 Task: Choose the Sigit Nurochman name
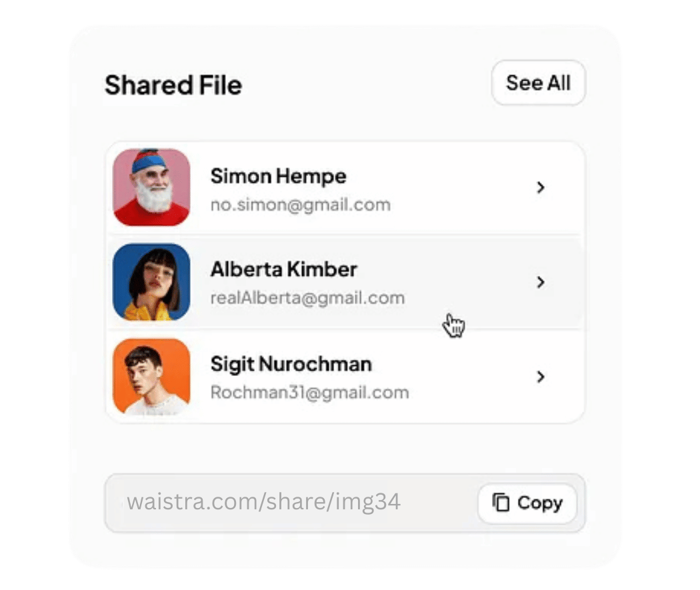tap(291, 364)
